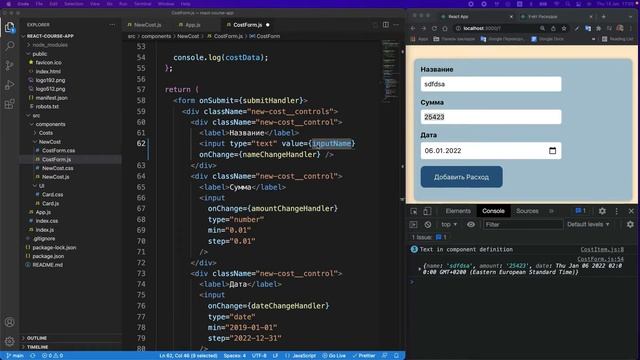
Task: Open the Explorer view in activity bar
Action: pos(10,28)
